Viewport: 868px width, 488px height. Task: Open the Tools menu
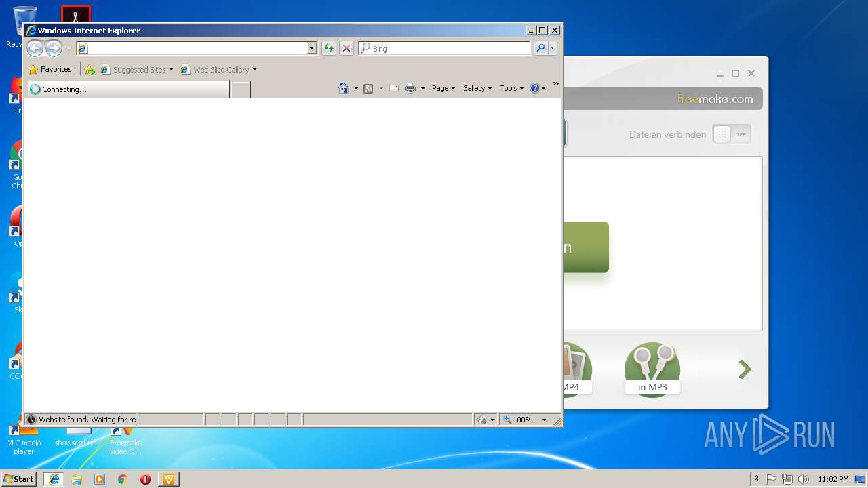(x=511, y=88)
